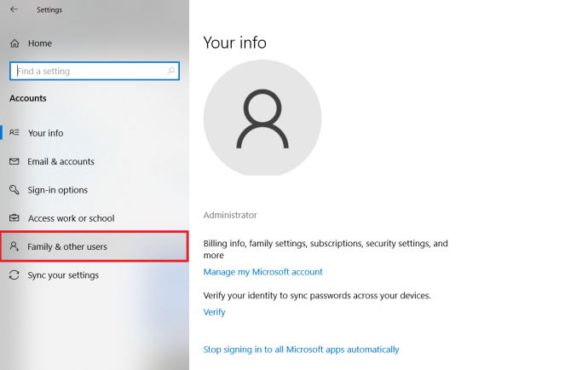Click the Family & other users person icon
Image resolution: width=588 pixels, height=370 pixels.
[x=14, y=246]
